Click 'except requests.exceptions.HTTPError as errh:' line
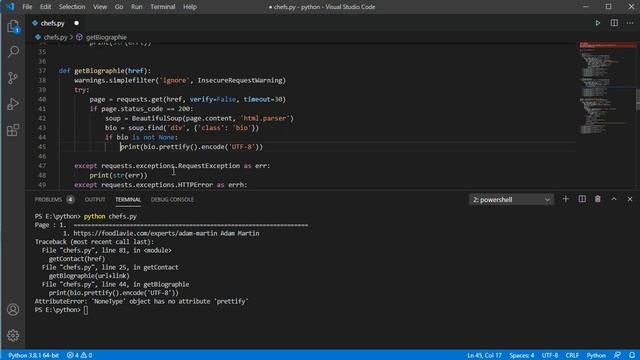 161,185
